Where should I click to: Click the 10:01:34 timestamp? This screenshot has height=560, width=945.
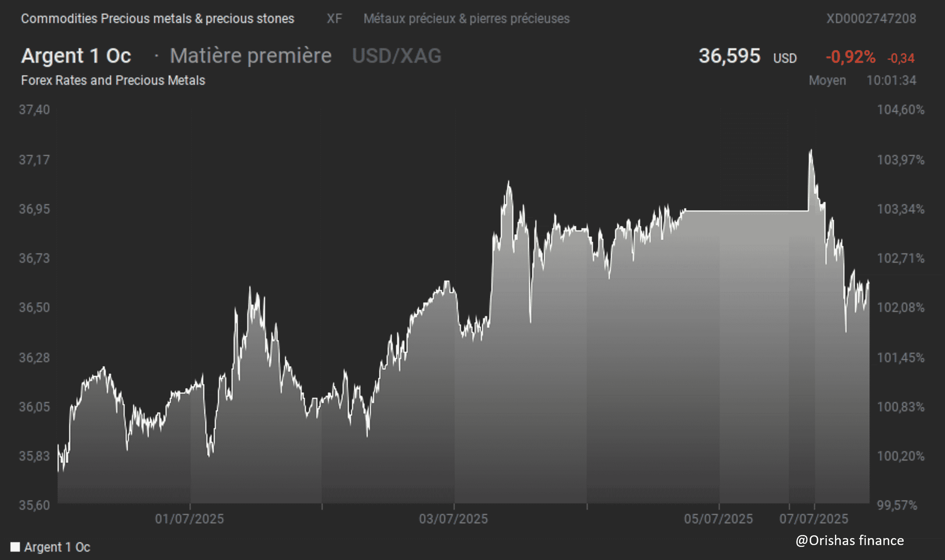click(891, 80)
